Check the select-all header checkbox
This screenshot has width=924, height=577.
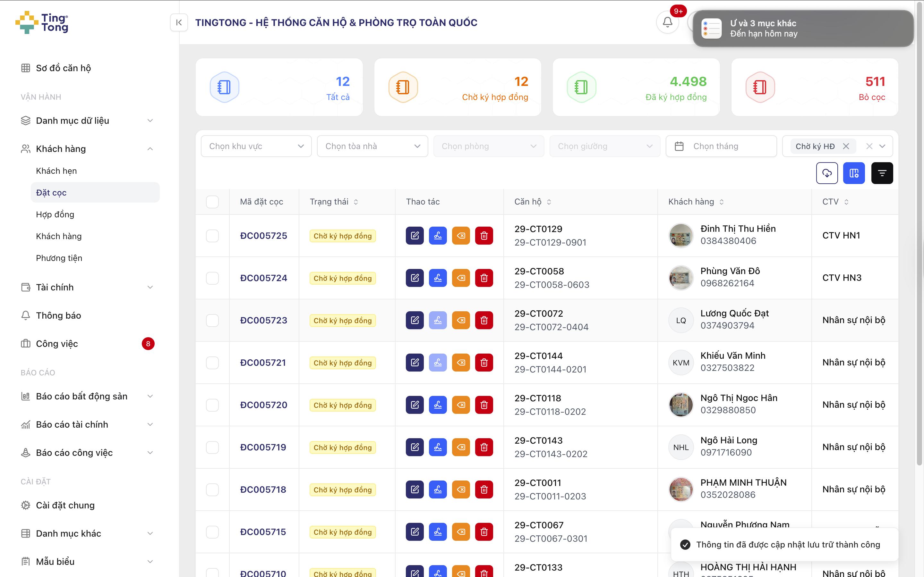click(212, 202)
